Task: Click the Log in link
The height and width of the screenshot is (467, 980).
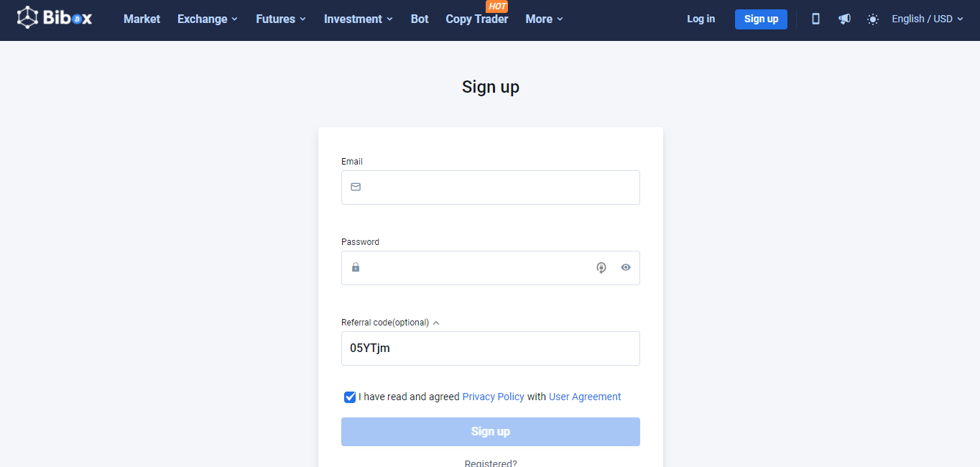Action: [701, 19]
